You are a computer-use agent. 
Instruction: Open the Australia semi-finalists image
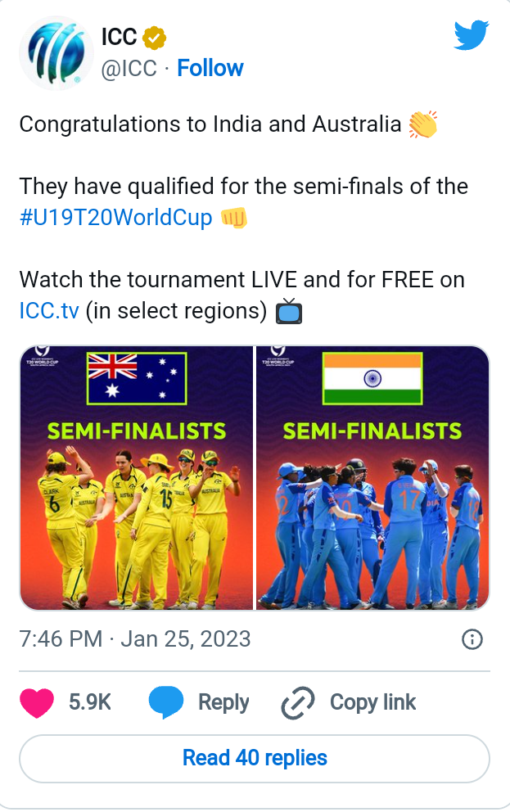136,478
